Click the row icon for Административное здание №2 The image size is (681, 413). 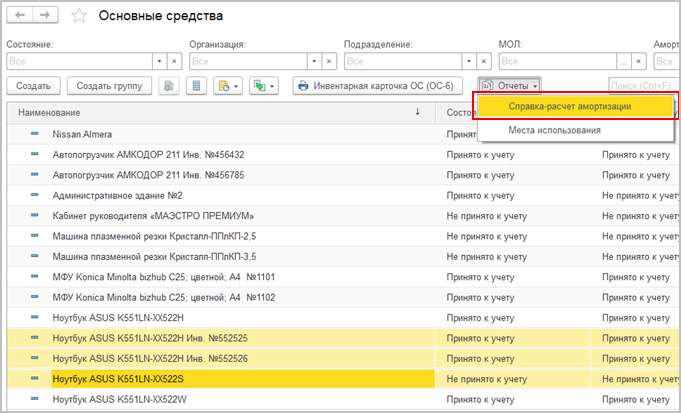click(34, 195)
